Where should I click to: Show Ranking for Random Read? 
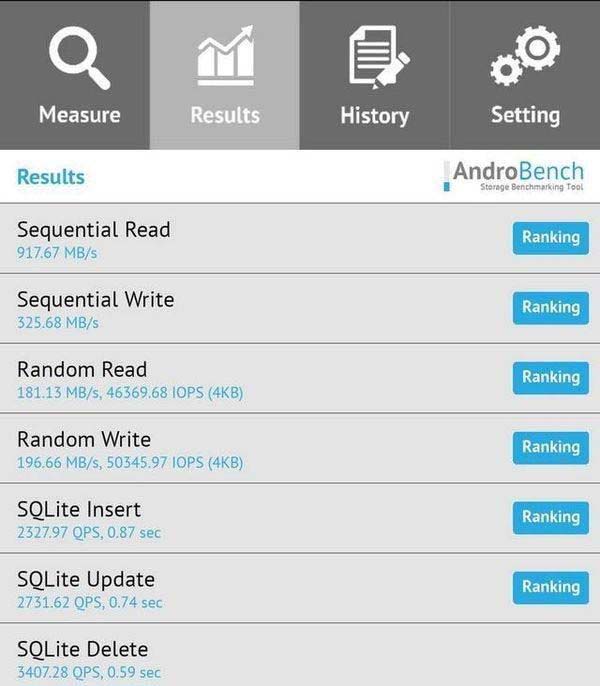click(x=550, y=378)
